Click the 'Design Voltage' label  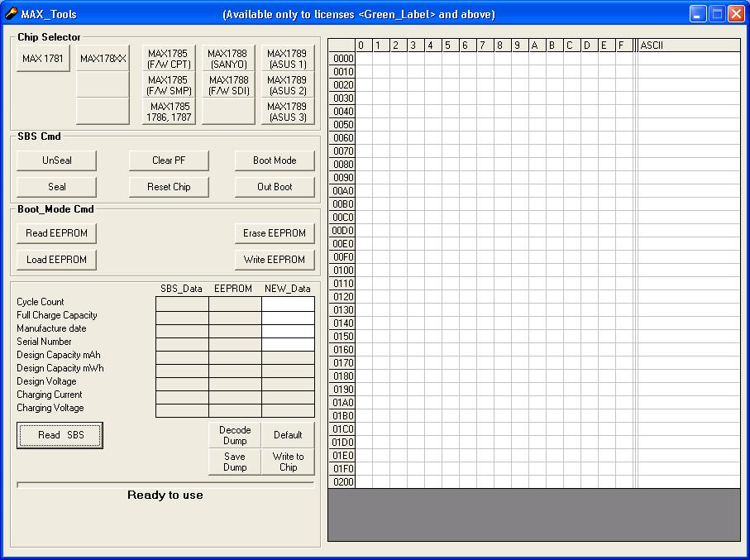tap(47, 381)
